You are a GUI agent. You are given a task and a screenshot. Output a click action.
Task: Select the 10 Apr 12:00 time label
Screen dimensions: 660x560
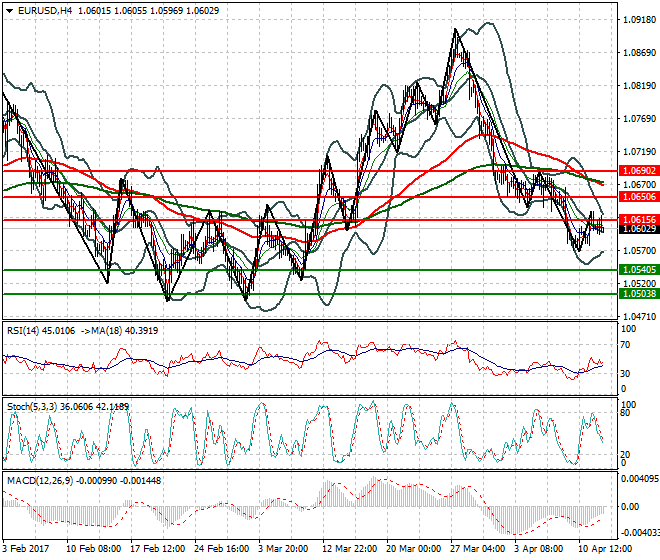(x=606, y=549)
